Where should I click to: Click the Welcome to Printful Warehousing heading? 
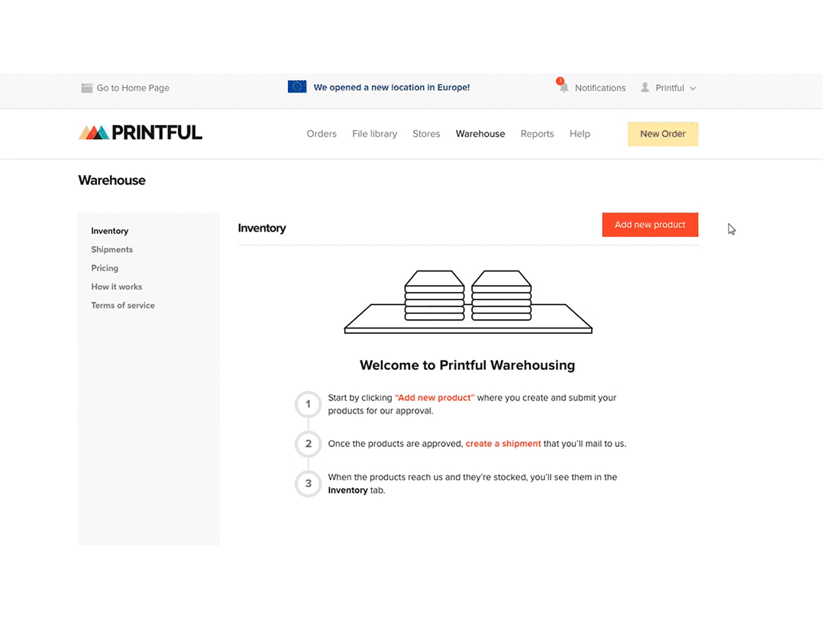coord(467,365)
